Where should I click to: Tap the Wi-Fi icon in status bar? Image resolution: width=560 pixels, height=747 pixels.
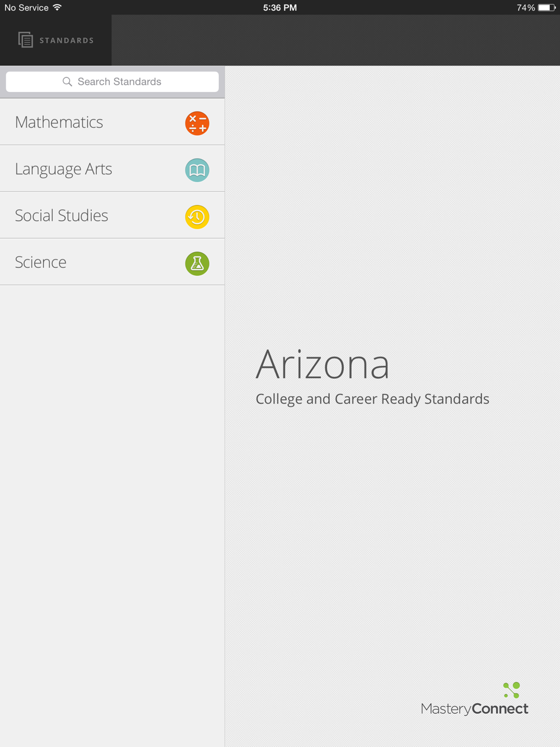57,7
